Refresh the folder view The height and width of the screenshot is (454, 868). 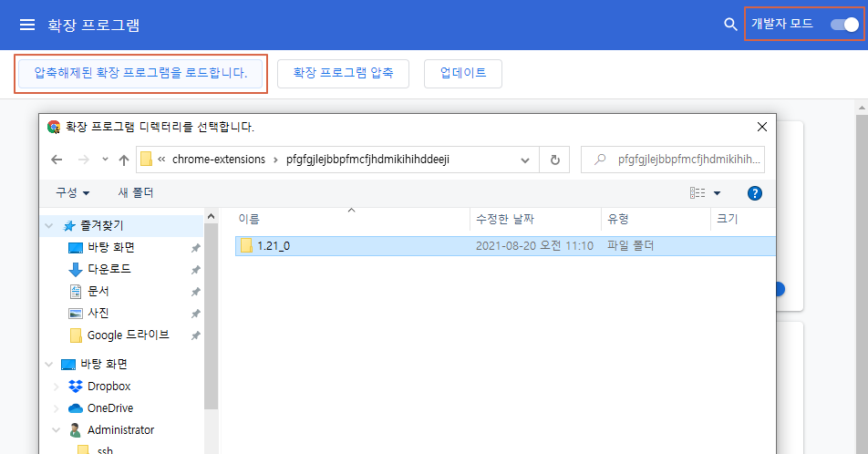pos(554,160)
